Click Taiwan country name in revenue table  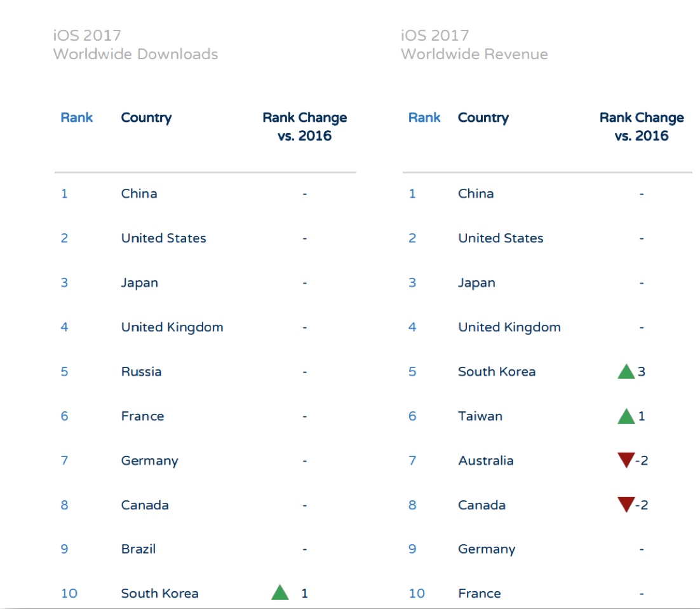point(480,416)
